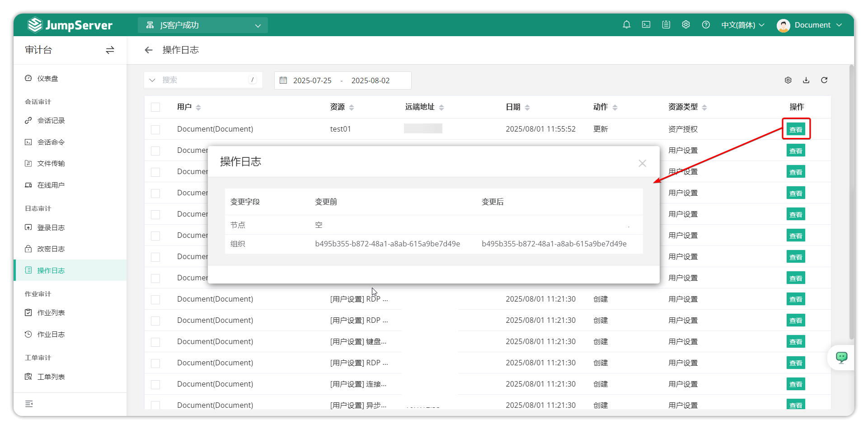Check the 异步 row checkbox
The width and height of the screenshot is (868, 425).
155,405
